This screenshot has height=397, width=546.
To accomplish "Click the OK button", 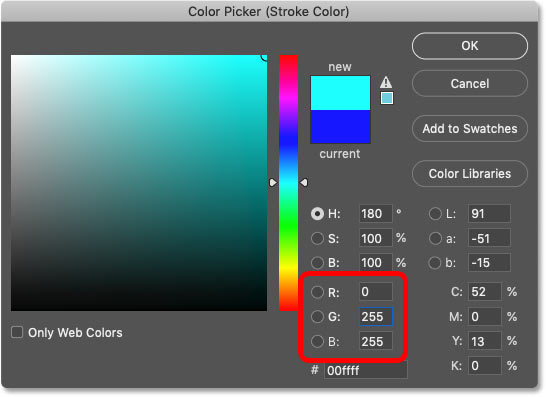I will click(469, 46).
